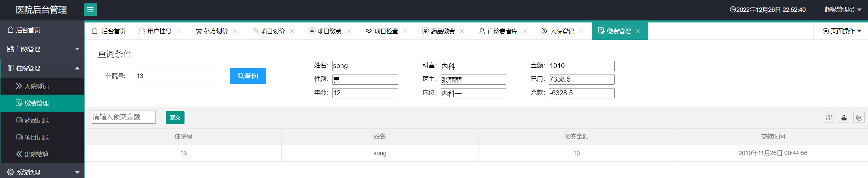Image resolution: width=868 pixels, height=178 pixels.
Task: Close the 药品缴费 tab
Action: [x=462, y=31]
